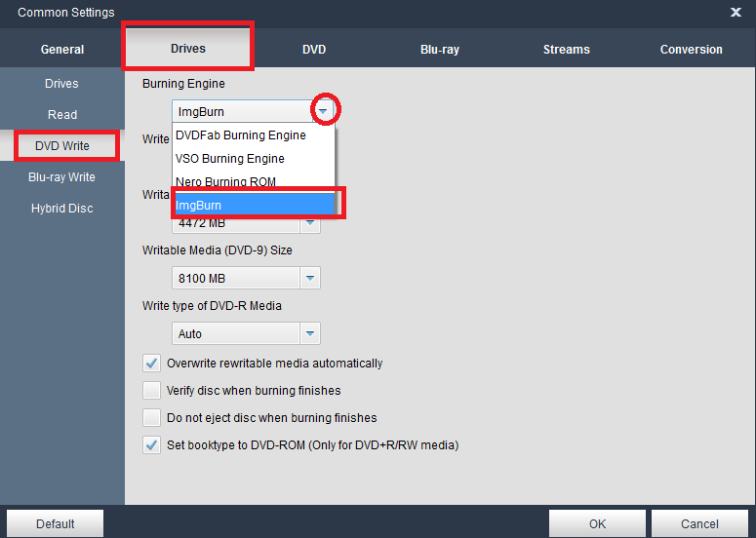The width and height of the screenshot is (756, 538).
Task: Enable Do not eject disc when burning finishes
Action: click(x=151, y=417)
